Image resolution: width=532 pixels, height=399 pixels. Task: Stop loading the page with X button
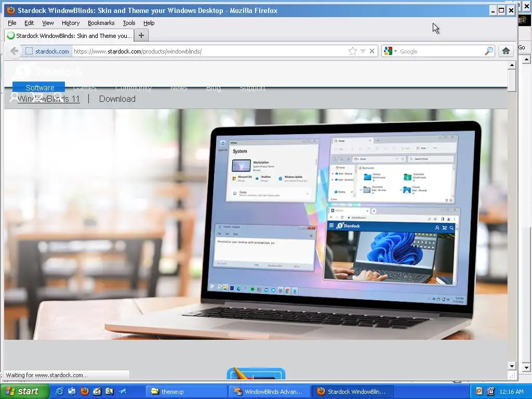point(372,51)
